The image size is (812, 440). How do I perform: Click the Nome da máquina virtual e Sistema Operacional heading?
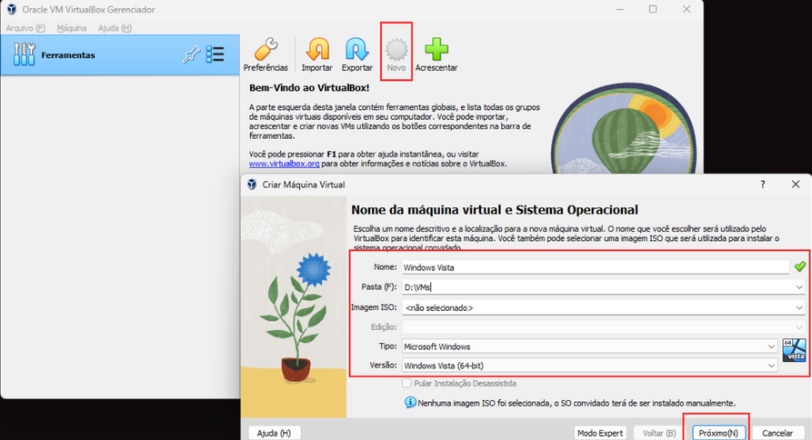click(x=495, y=210)
